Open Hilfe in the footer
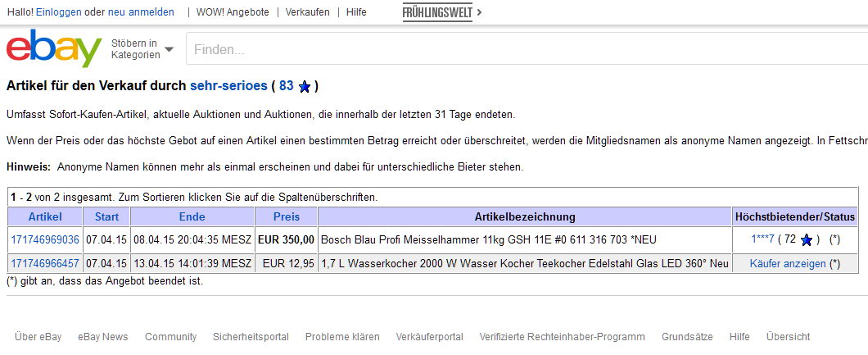Screen dimensions: 868x355 pos(739,337)
